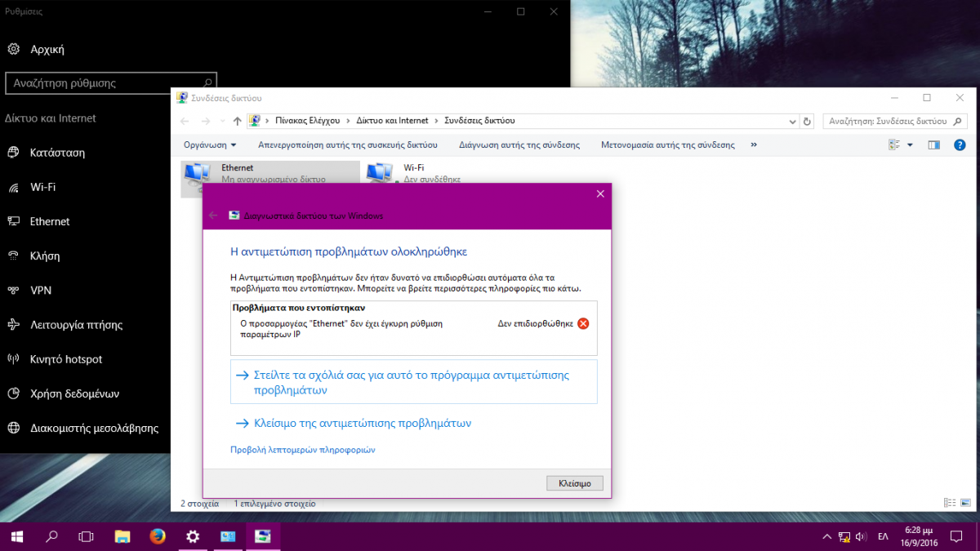
Task: Click Πίνακας Ελέγχου in the address breadcrumb
Action: pyautogui.click(x=307, y=121)
